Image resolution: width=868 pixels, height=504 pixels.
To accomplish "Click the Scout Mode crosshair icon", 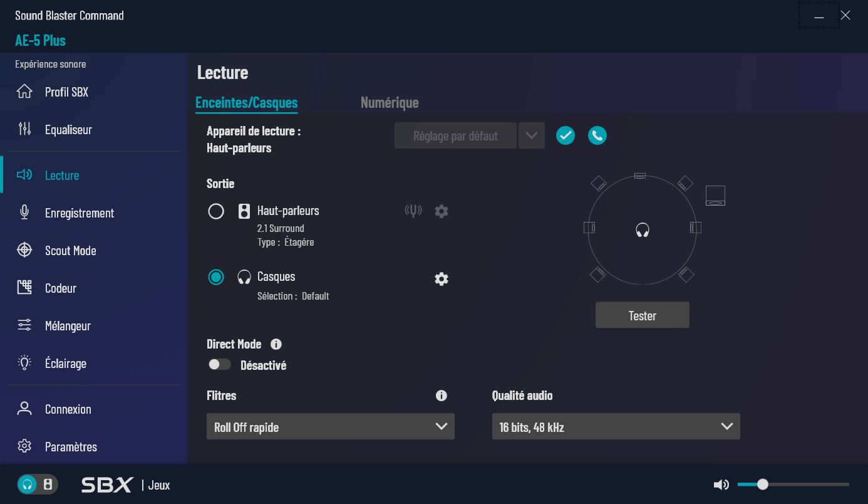I will [24, 250].
